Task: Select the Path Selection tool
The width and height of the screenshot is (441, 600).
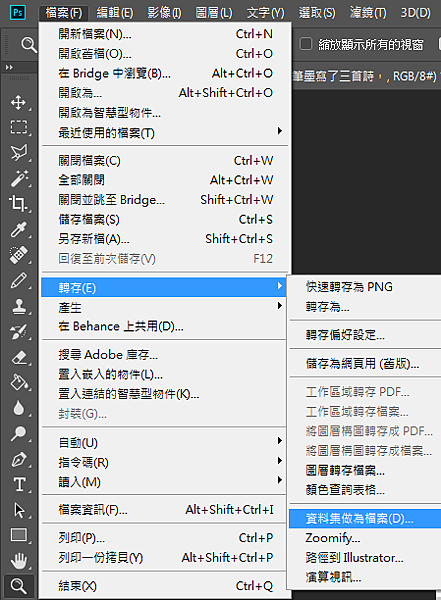Action: (18, 510)
